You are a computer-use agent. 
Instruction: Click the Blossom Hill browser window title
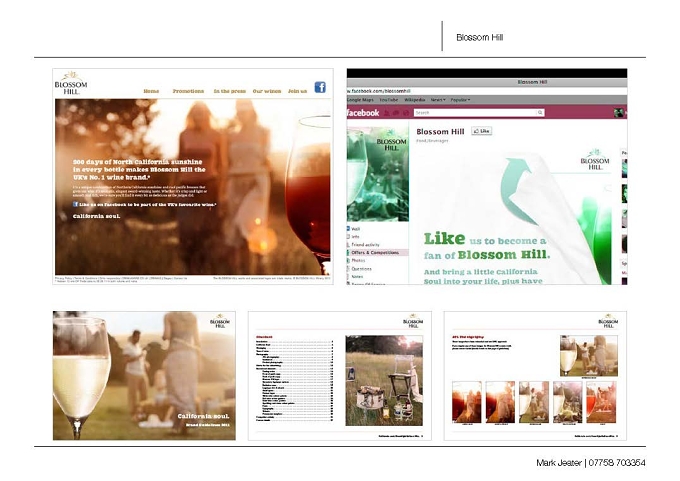(x=532, y=82)
